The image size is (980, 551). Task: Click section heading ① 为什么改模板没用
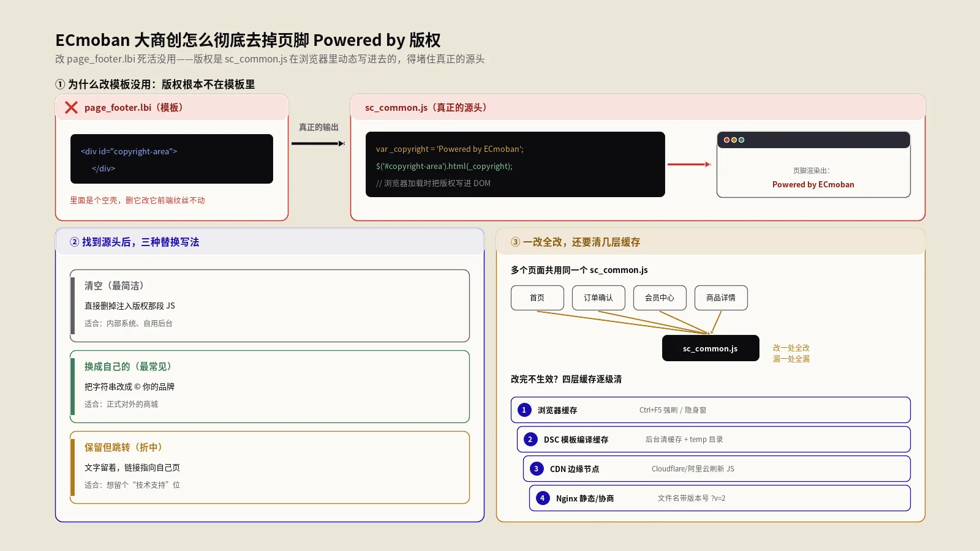155,84
